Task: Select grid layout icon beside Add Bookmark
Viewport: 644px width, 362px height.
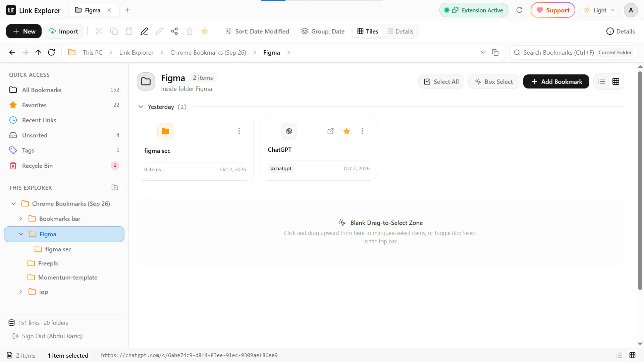Action: [616, 81]
